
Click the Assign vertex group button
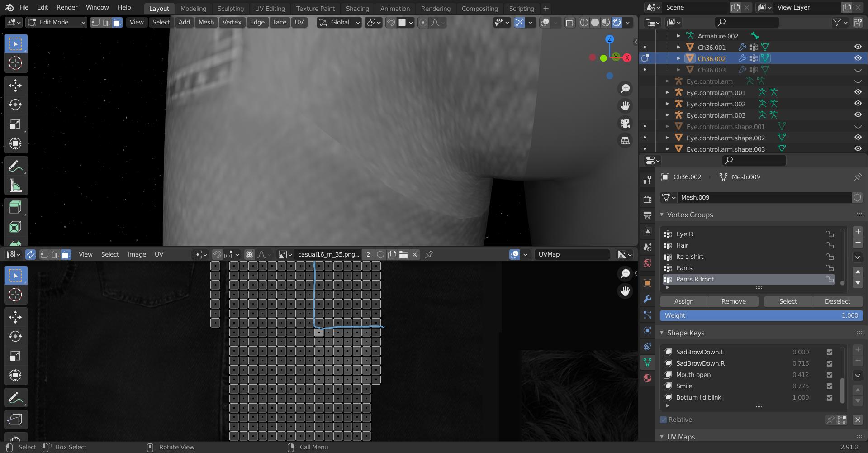pyautogui.click(x=684, y=301)
